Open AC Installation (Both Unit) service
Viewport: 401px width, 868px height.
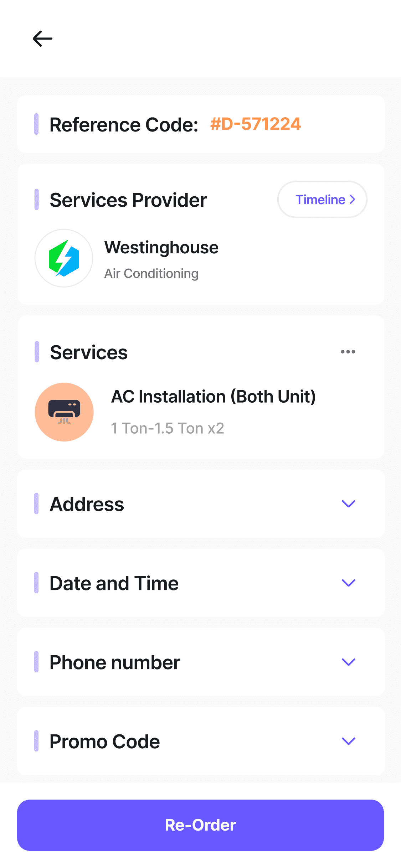(214, 397)
